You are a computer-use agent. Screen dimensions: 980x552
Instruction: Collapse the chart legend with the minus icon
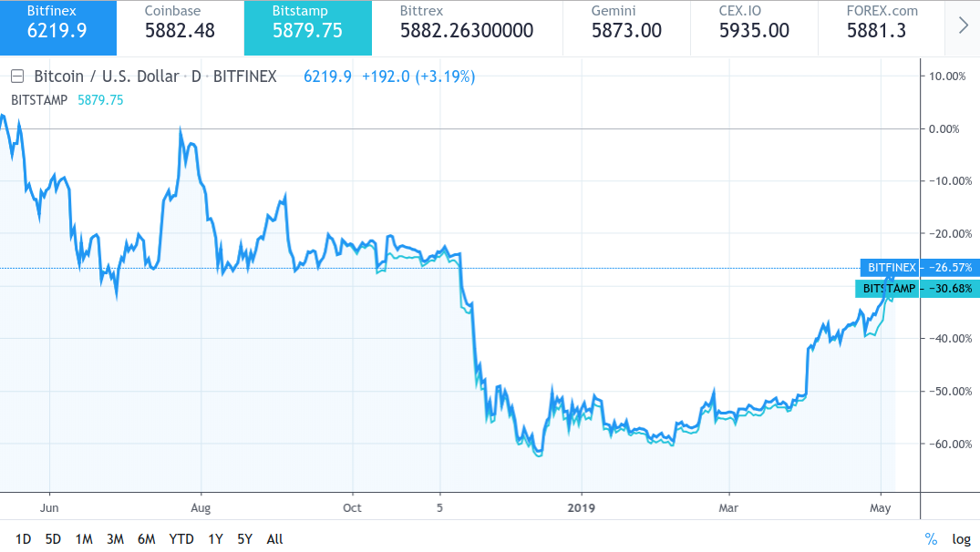[x=16, y=77]
